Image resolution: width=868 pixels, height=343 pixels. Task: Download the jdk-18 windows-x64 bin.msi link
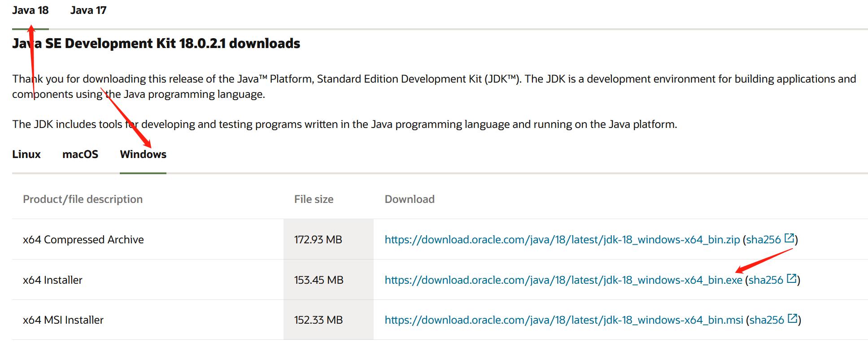click(564, 320)
